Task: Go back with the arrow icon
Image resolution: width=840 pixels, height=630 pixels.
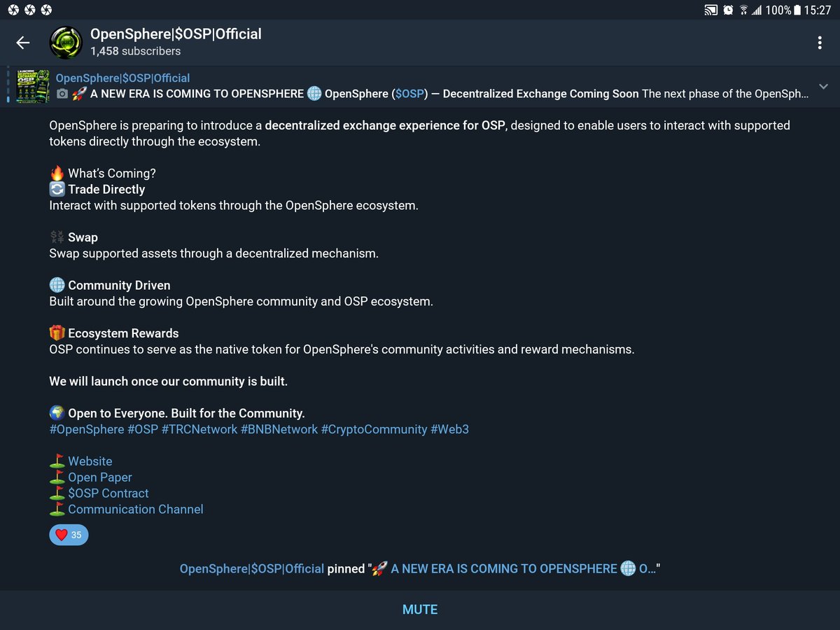Action: (x=23, y=43)
